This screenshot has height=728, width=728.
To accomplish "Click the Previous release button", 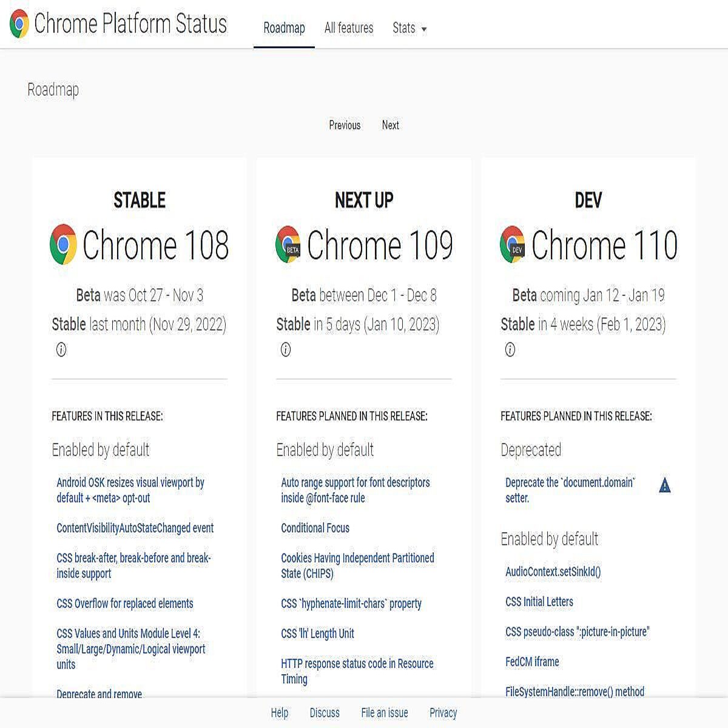I will [x=344, y=126].
